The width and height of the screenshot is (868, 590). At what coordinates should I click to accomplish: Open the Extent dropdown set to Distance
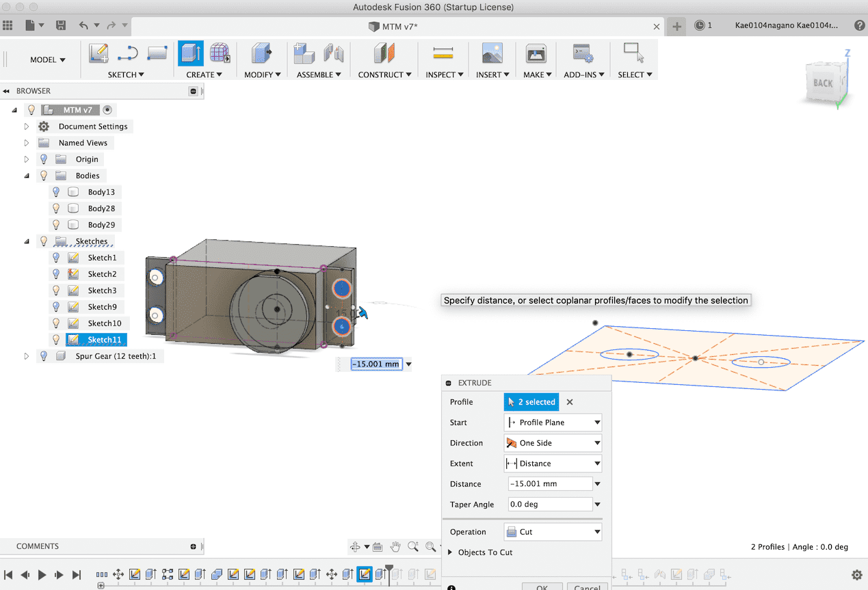pos(553,464)
